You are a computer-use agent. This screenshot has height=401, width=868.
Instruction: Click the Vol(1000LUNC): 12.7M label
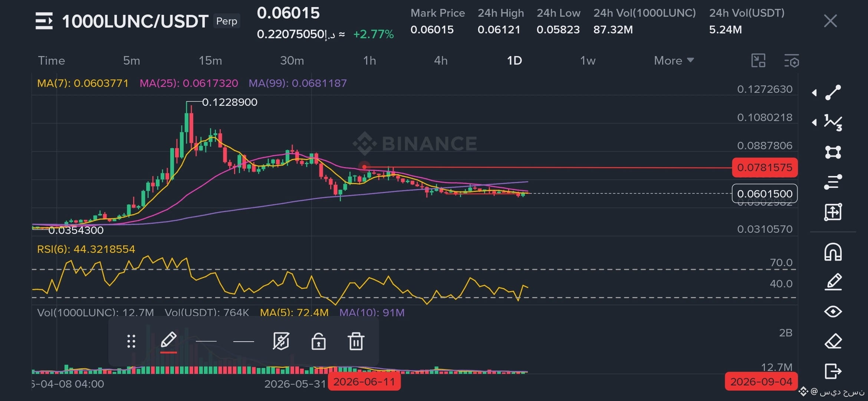tap(96, 312)
